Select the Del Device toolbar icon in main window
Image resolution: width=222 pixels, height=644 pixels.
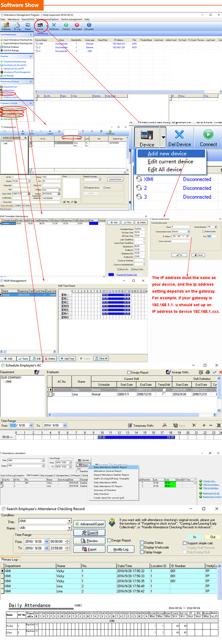pyautogui.click(x=54, y=25)
